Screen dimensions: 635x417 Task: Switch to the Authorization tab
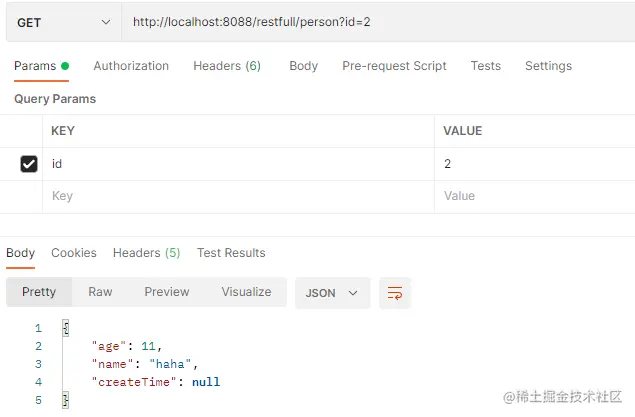(131, 66)
